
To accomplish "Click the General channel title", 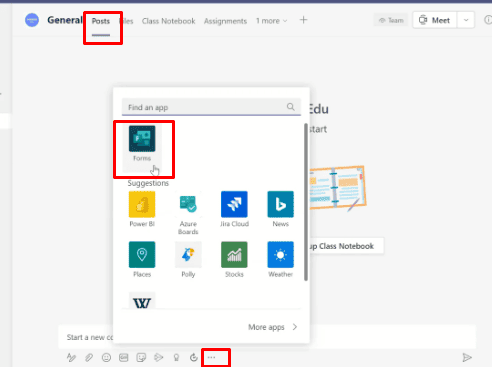I will (65, 20).
